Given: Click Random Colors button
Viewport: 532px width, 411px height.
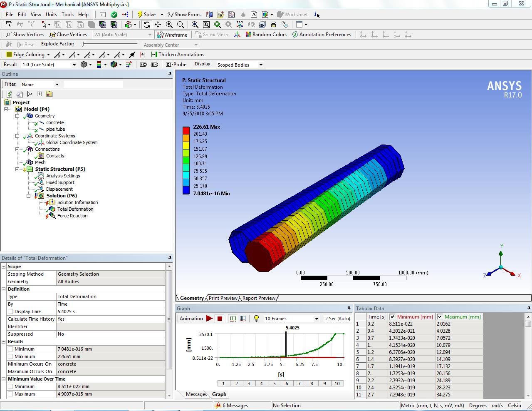Looking at the screenshot, I should (x=266, y=35).
